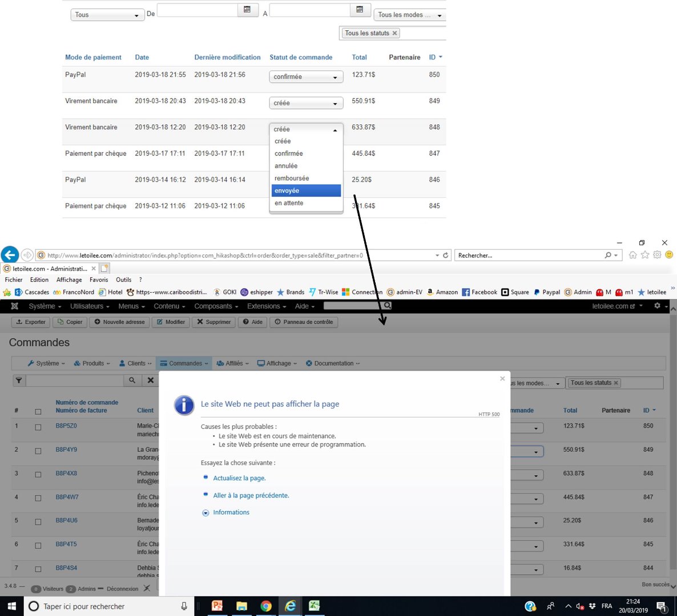Viewport: 677px width, 616px height.
Task: Click the search magnifier in the Rechercher box
Action: pos(608,256)
